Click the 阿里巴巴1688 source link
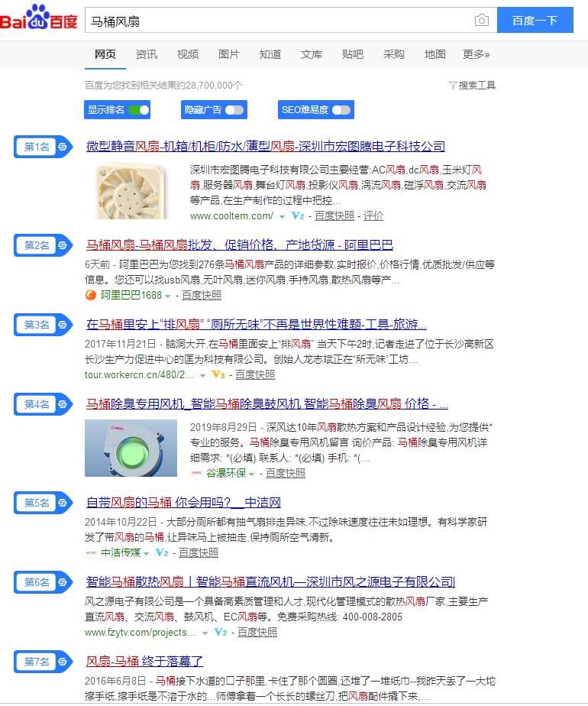Screen dimensions: 588x706 (x=131, y=295)
